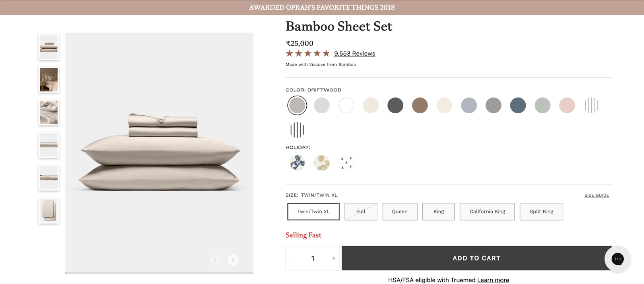Select the King size option
Screen dimensions: 644x284
(438, 211)
